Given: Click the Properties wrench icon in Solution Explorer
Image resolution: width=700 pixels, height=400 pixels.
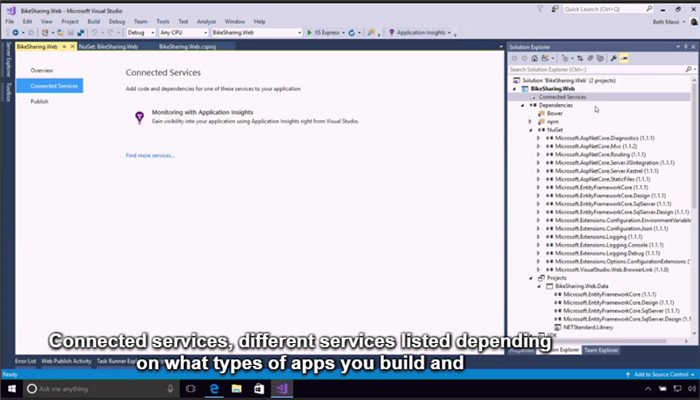Looking at the screenshot, I should pyautogui.click(x=614, y=58).
